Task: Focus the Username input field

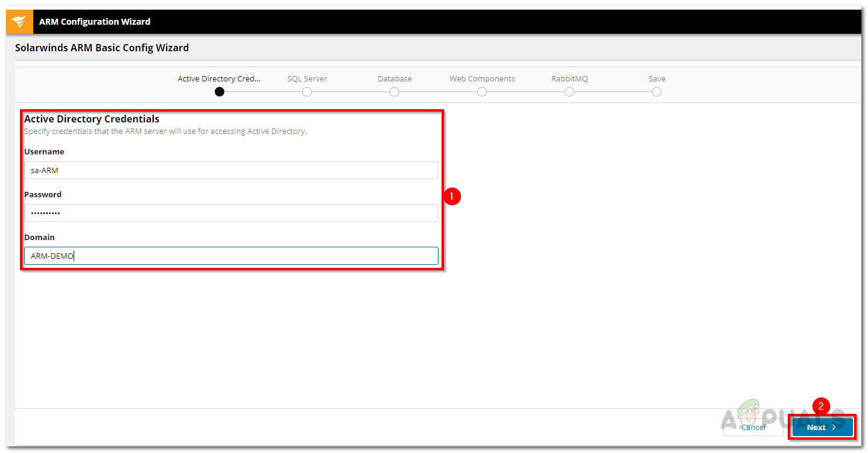Action: coord(231,170)
